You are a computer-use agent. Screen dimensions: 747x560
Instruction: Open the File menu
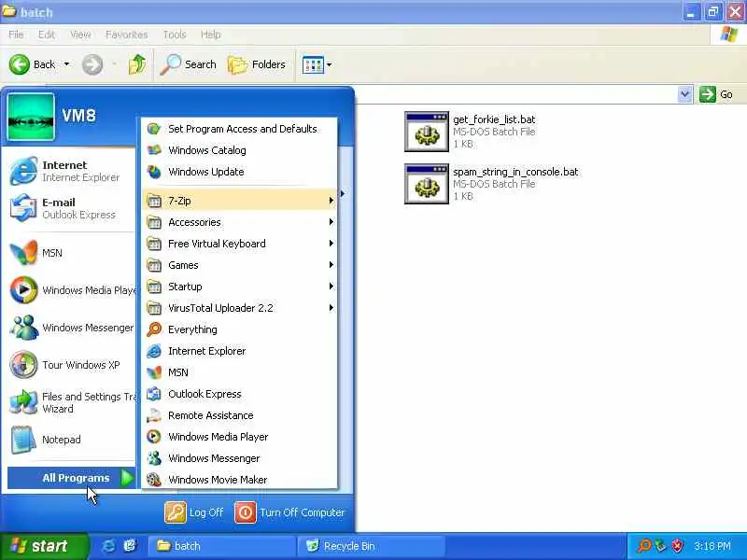[16, 35]
